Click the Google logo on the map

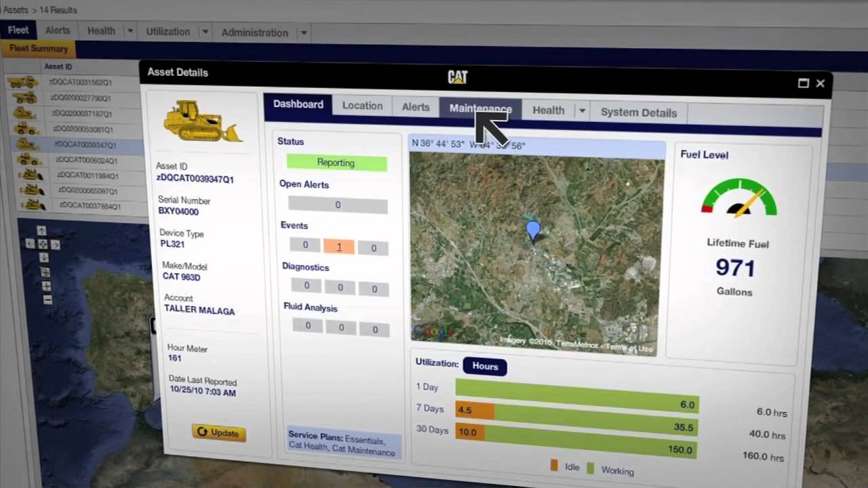[x=433, y=331]
